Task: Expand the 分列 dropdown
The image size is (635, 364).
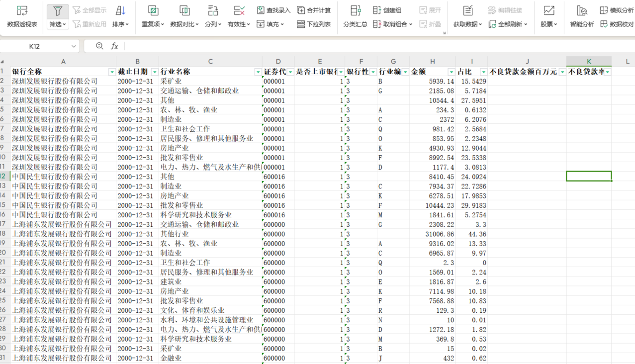Action: coord(219,24)
